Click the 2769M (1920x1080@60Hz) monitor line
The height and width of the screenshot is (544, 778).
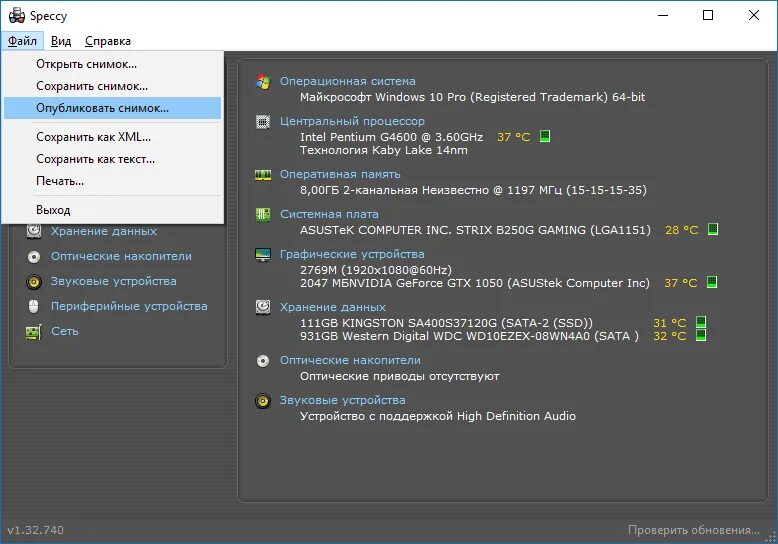pos(376,270)
